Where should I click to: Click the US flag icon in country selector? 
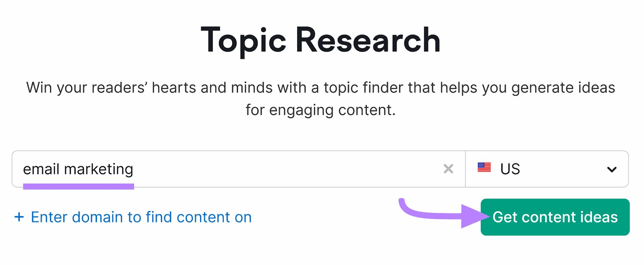[485, 168]
